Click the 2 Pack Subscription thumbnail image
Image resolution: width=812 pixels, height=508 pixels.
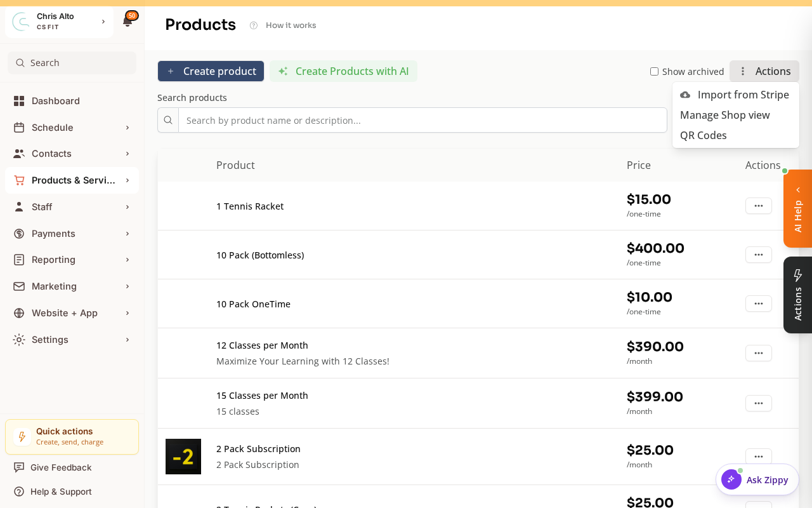click(183, 457)
